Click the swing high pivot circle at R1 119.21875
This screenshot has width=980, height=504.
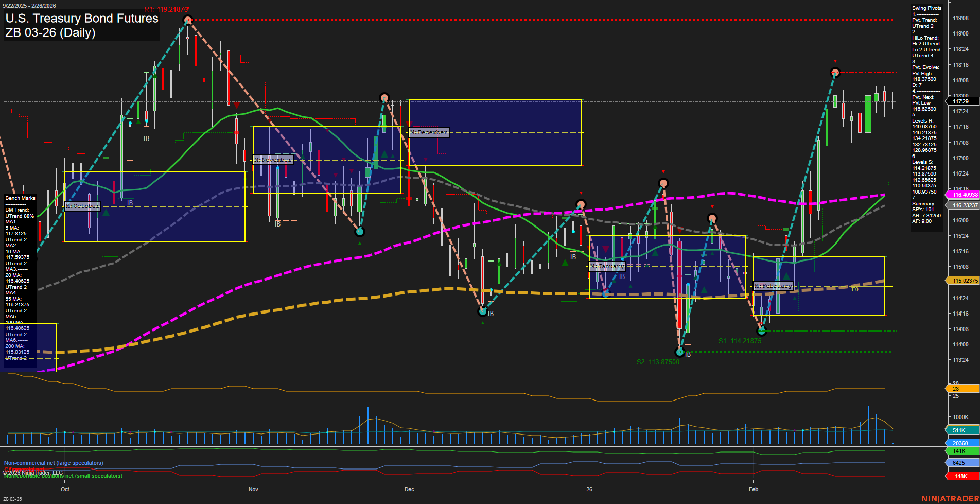[x=188, y=20]
